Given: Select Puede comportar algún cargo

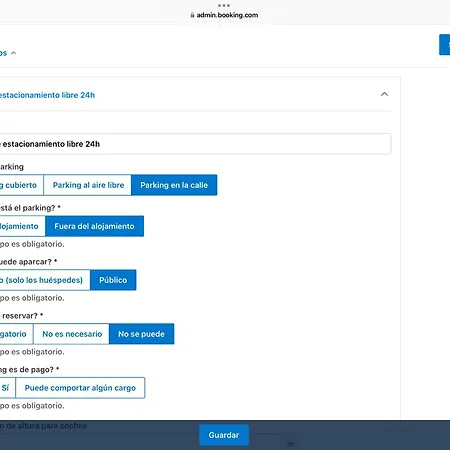Looking at the screenshot, I should click(80, 388).
